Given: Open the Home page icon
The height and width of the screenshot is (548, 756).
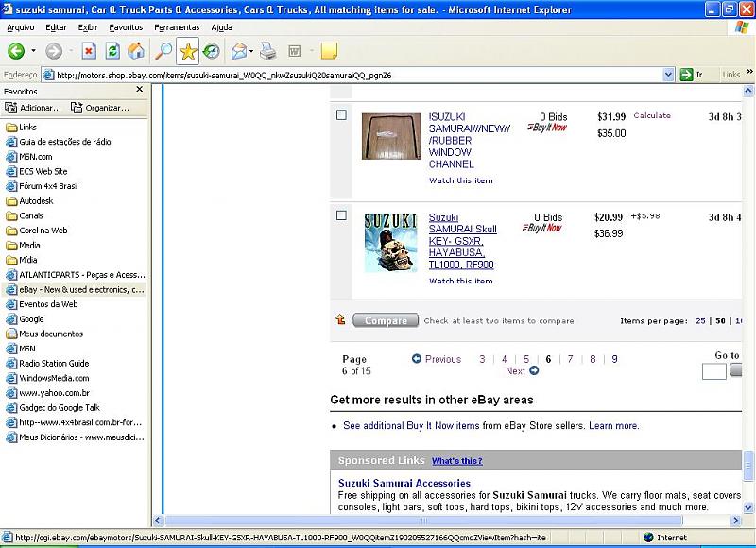Looking at the screenshot, I should click(136, 51).
